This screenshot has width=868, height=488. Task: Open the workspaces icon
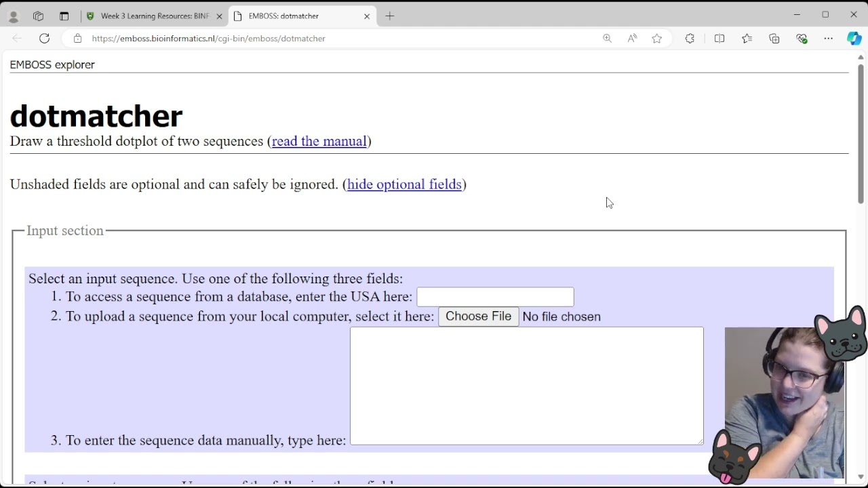point(39,16)
